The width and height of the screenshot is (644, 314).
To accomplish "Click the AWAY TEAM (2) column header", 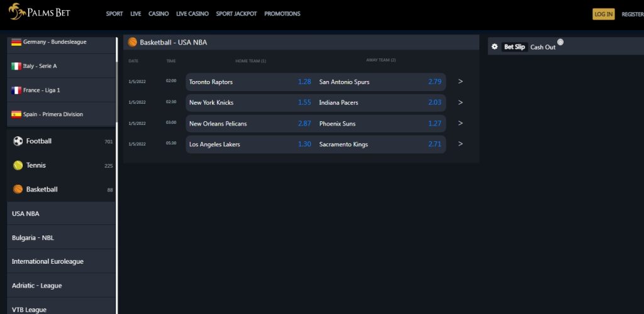I will (x=380, y=60).
